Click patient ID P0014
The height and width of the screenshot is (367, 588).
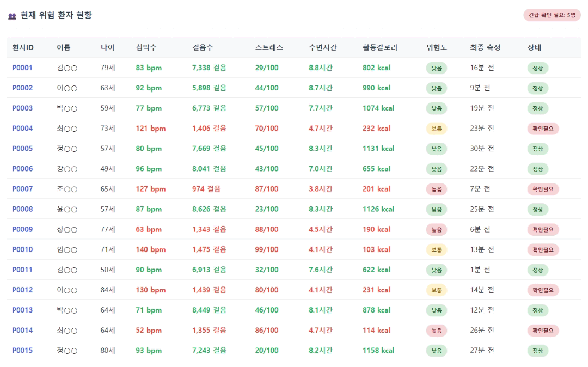click(x=22, y=330)
